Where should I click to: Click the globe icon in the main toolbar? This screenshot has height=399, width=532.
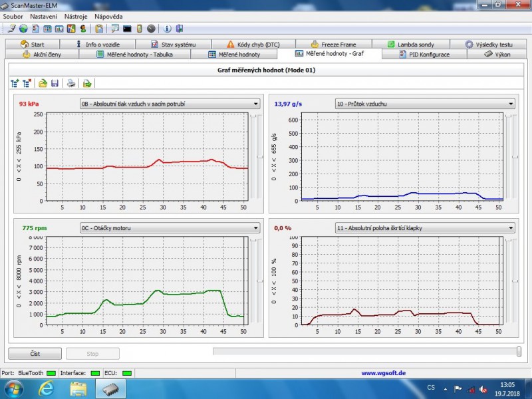(x=23, y=29)
